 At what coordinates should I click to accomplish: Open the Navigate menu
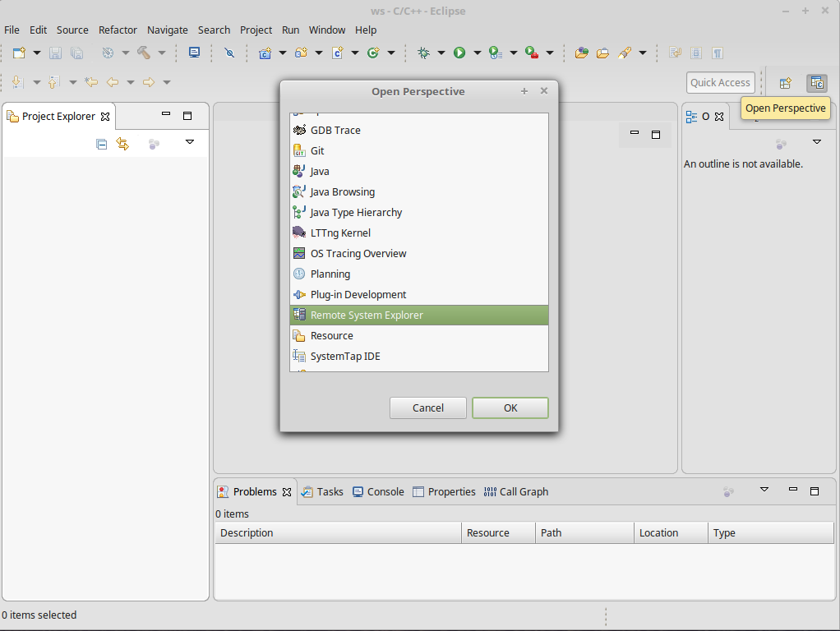pyautogui.click(x=168, y=30)
